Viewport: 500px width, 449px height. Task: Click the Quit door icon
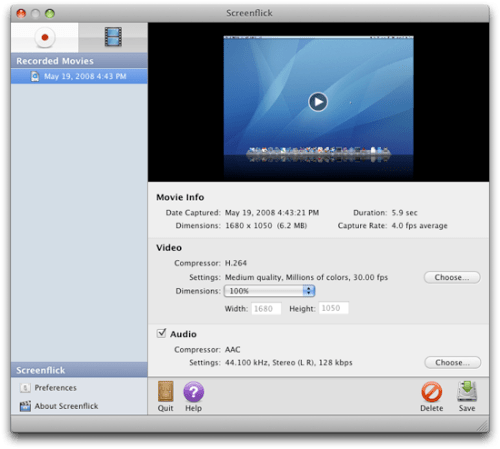[165, 391]
